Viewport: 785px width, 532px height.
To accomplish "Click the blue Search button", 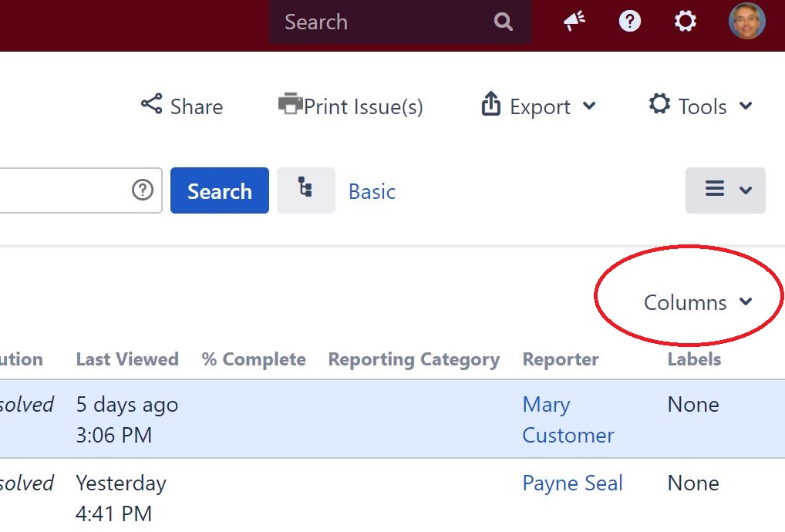I will point(219,190).
